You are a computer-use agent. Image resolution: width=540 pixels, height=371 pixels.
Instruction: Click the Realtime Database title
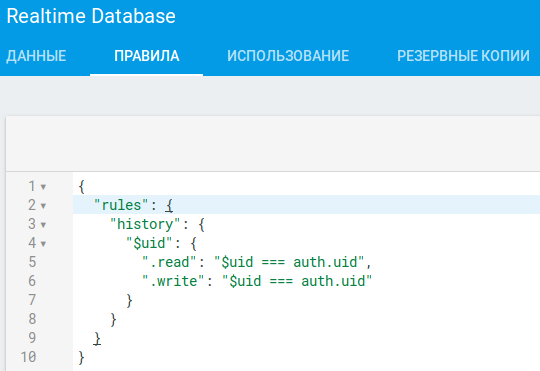[x=91, y=16]
